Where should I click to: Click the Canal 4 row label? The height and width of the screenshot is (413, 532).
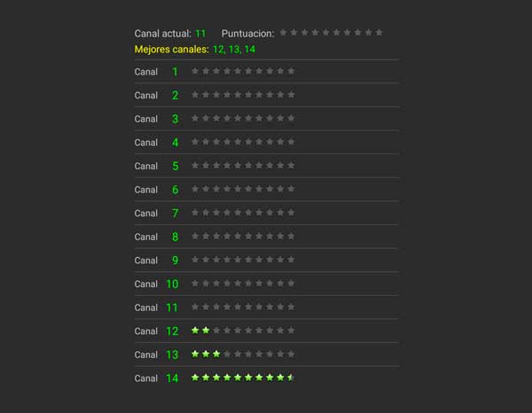click(x=146, y=143)
